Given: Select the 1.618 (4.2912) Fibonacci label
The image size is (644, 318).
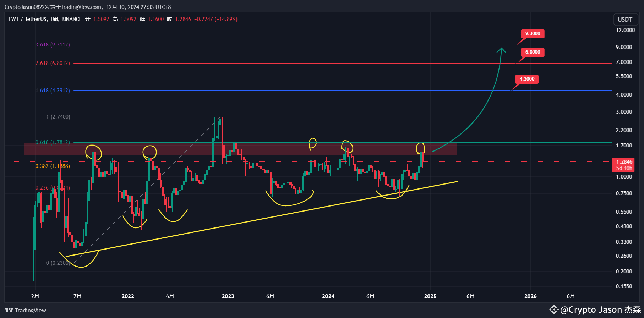Looking at the screenshot, I should point(53,91).
